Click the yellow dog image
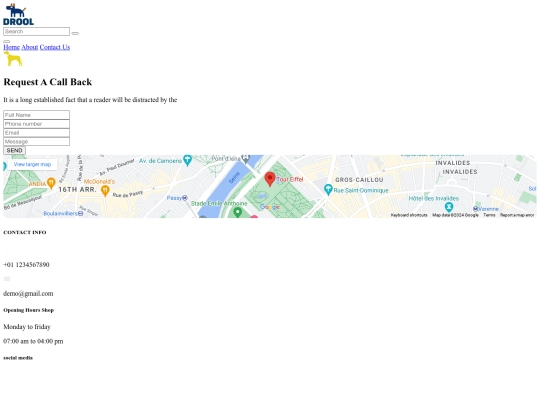The height and width of the screenshot is (405, 540). (13, 59)
